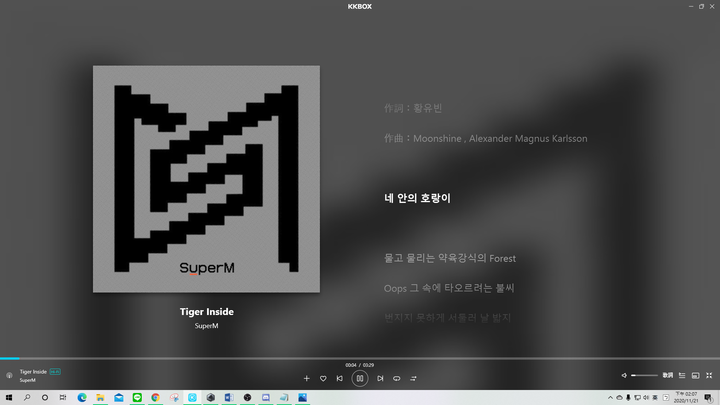
Task: Switch to the mini player mode
Action: 696,376
